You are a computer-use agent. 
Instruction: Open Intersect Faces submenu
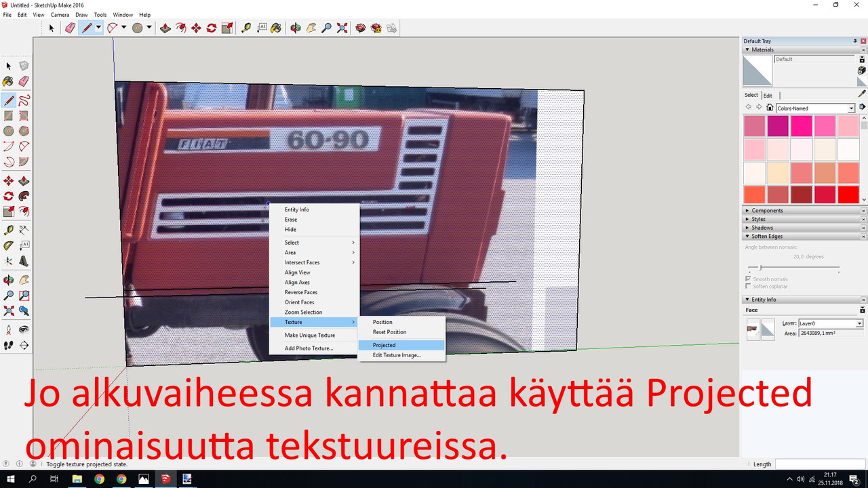click(313, 262)
